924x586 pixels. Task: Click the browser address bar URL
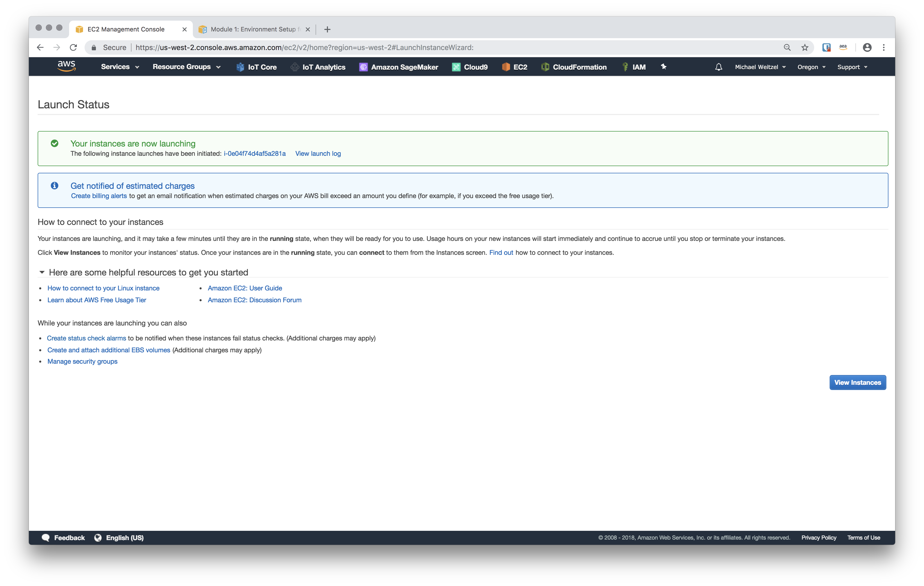click(304, 48)
